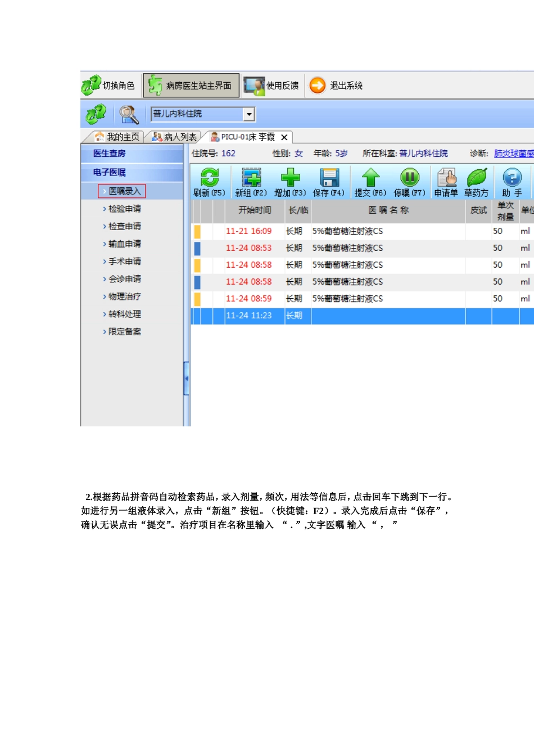This screenshot has width=534, height=756.
Task: Open 病房医生站主界面 main interface
Action: click(191, 85)
